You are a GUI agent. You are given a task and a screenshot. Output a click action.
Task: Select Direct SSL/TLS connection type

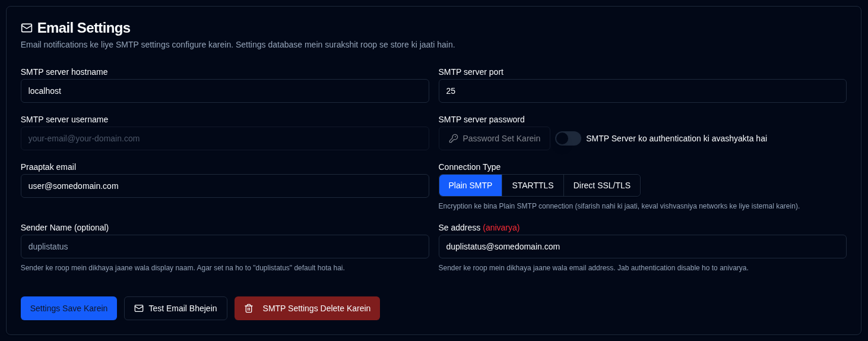(x=602, y=185)
